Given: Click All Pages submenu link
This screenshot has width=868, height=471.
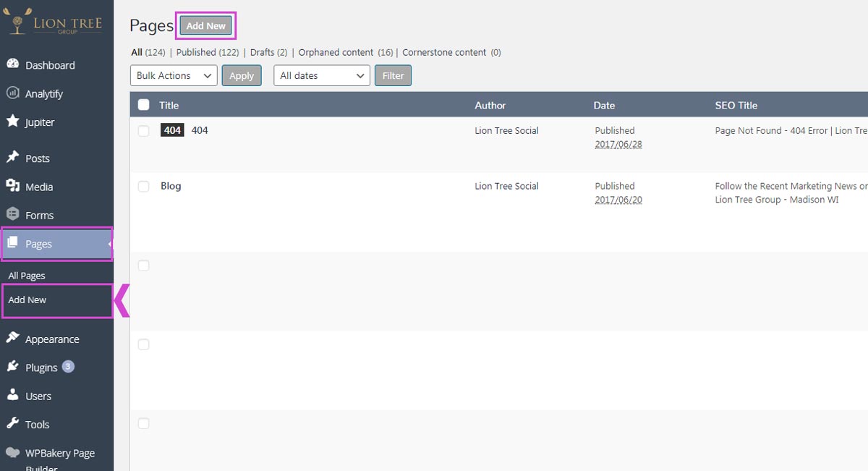Looking at the screenshot, I should tap(27, 276).
